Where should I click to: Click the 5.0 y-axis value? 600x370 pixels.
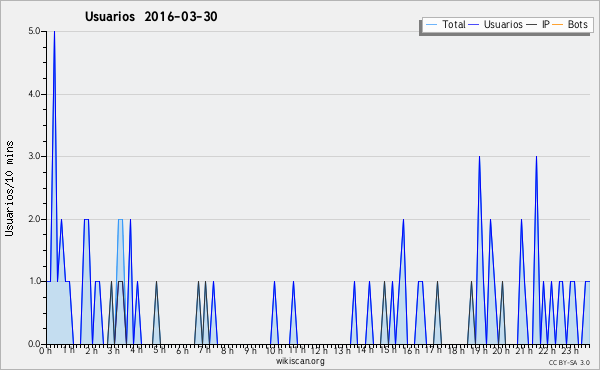coord(34,31)
